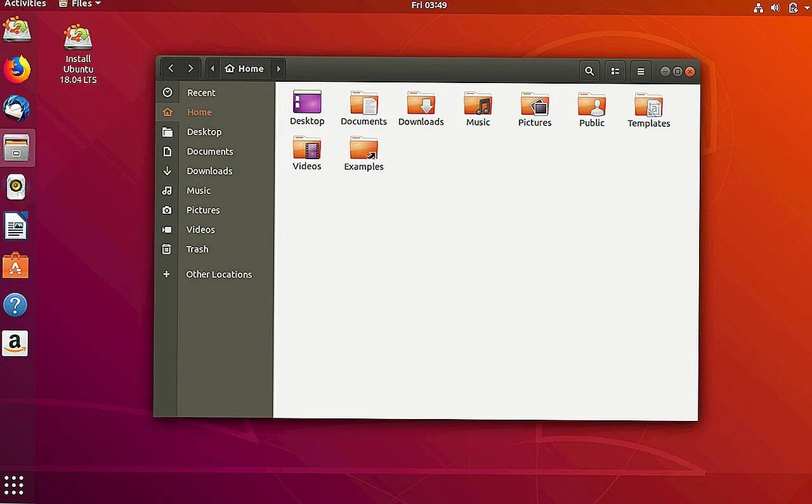Viewport: 812px width, 504px height.
Task: Click the Home house icon in sidebar
Action: click(x=167, y=112)
